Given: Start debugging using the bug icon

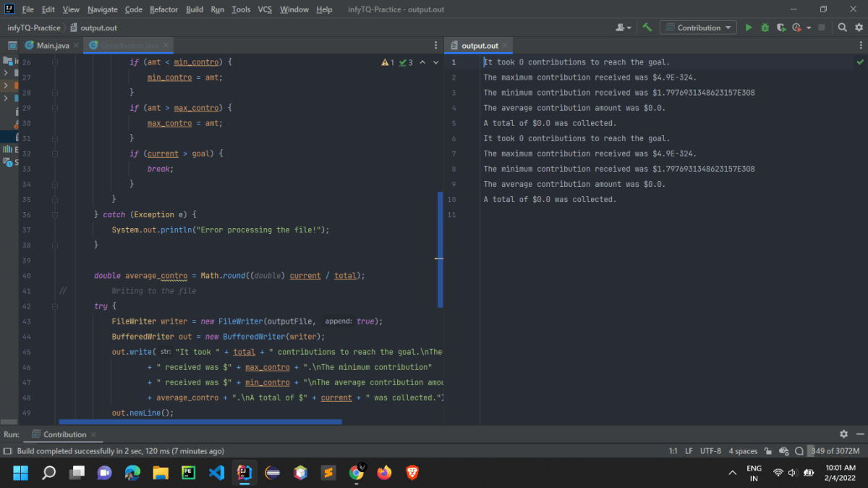Looking at the screenshot, I should 765,27.
